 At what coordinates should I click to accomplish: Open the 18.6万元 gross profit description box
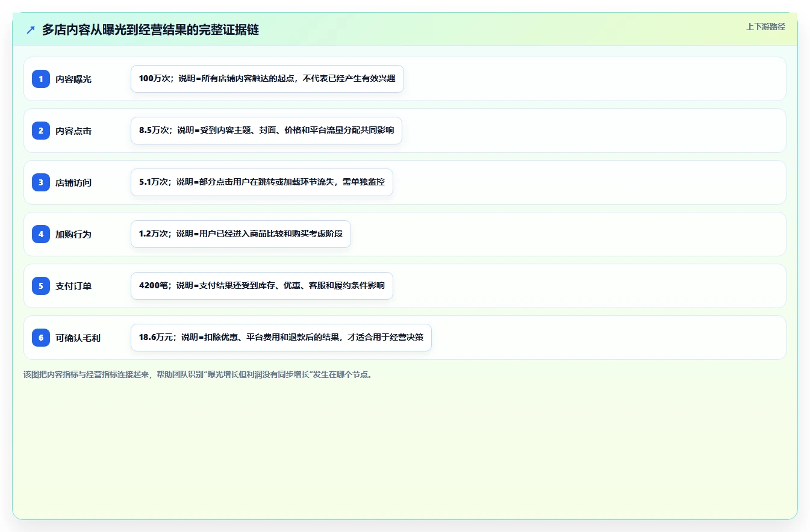click(x=281, y=338)
